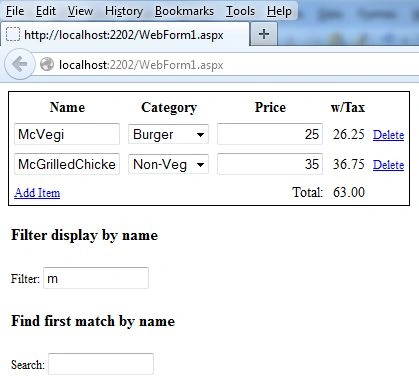Click the 'Search:' label

point(28,365)
